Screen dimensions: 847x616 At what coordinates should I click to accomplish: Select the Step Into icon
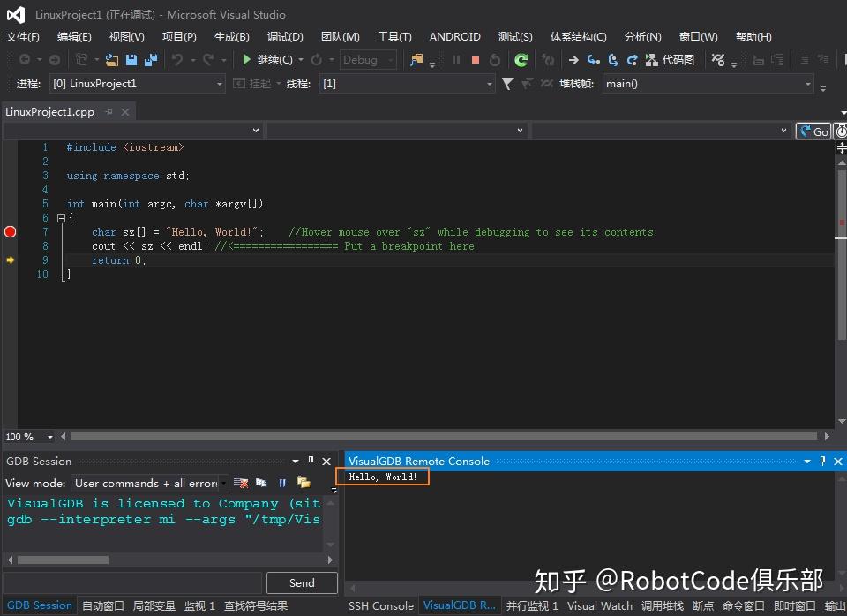coord(591,59)
